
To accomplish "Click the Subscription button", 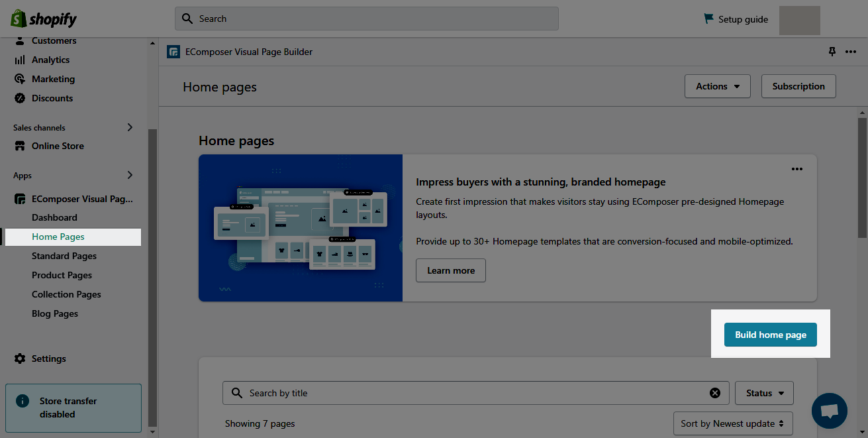I will [798, 86].
